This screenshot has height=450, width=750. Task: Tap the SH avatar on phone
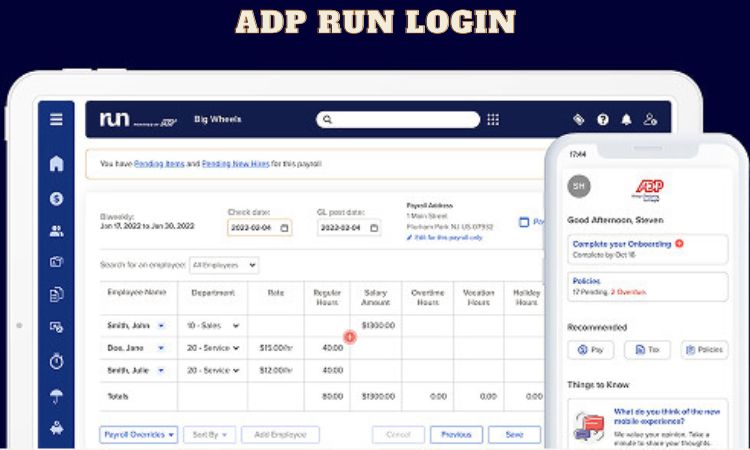pos(579,186)
